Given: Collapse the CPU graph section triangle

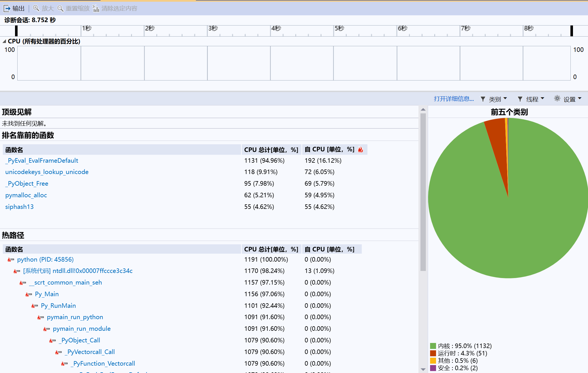Looking at the screenshot, I should (4, 41).
